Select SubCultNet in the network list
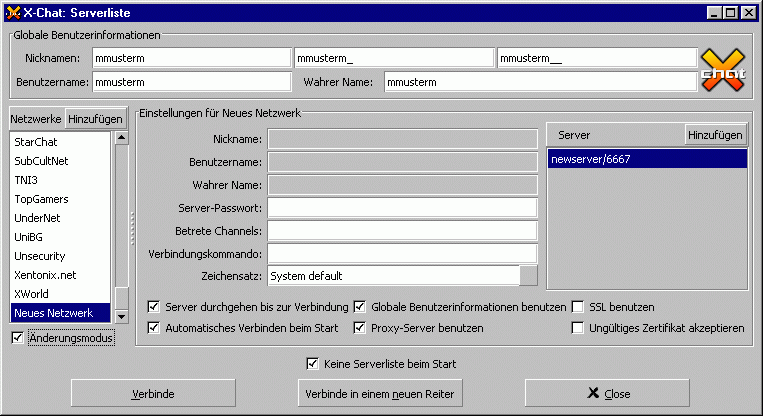The image size is (763, 416). (60, 161)
